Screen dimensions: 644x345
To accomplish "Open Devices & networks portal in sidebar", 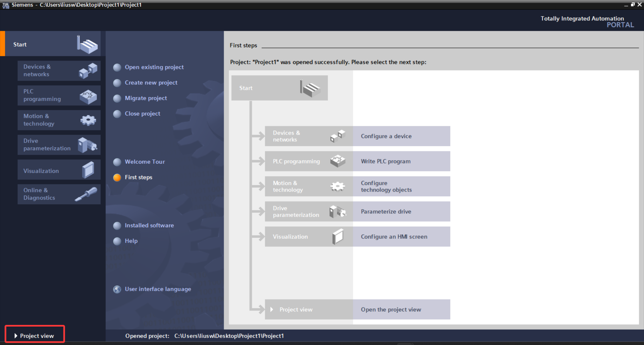I will (59, 71).
